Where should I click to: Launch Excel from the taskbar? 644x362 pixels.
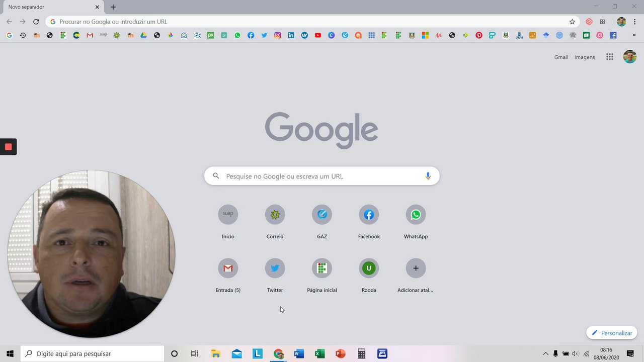tap(319, 353)
